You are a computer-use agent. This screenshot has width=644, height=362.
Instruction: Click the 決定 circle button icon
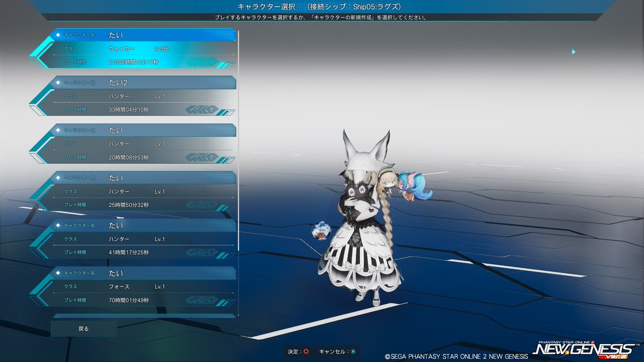point(306,352)
